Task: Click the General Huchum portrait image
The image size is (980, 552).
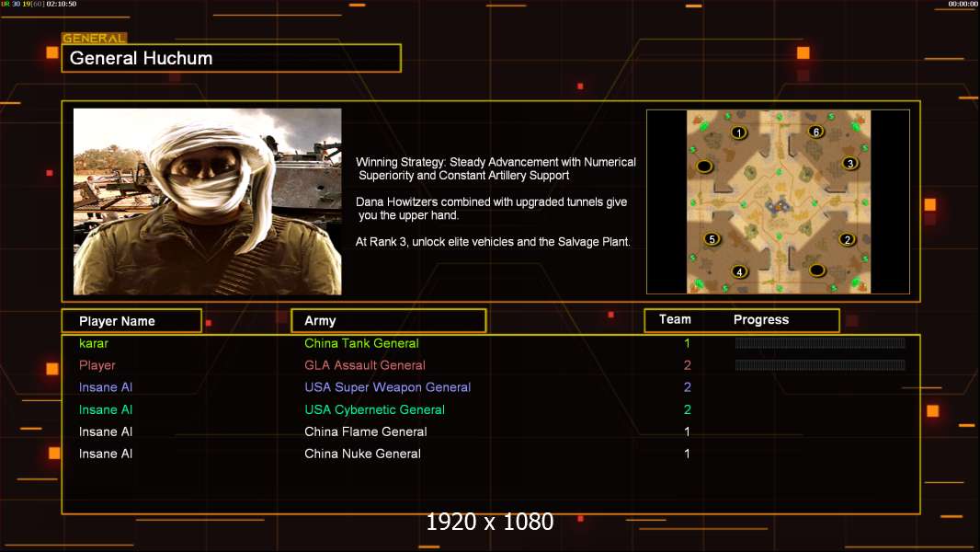Action: 208,201
